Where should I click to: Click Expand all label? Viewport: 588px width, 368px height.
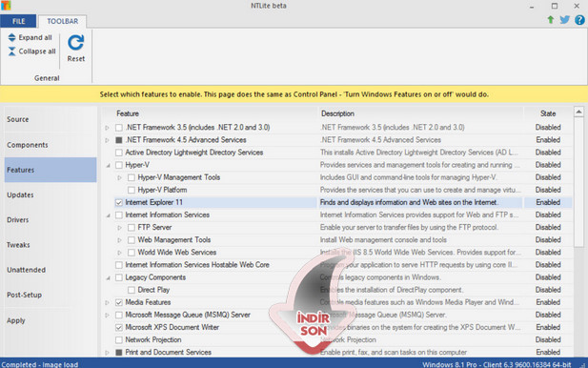[x=35, y=37]
